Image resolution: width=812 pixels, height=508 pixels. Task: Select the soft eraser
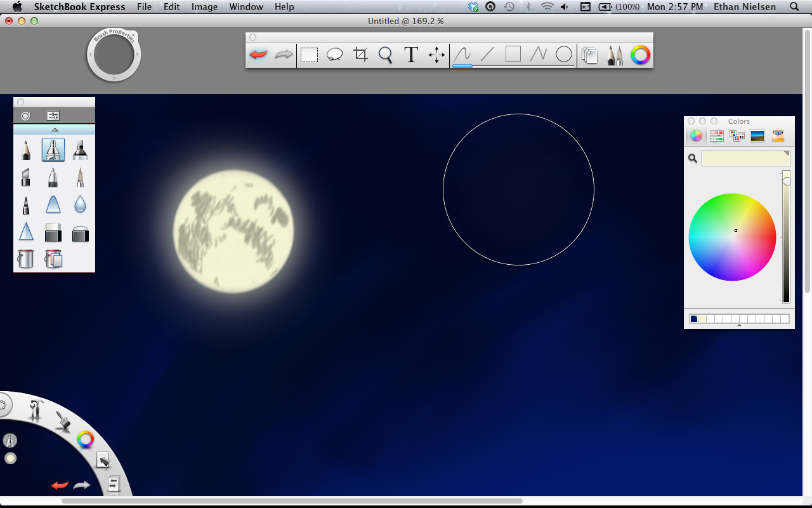(x=81, y=234)
